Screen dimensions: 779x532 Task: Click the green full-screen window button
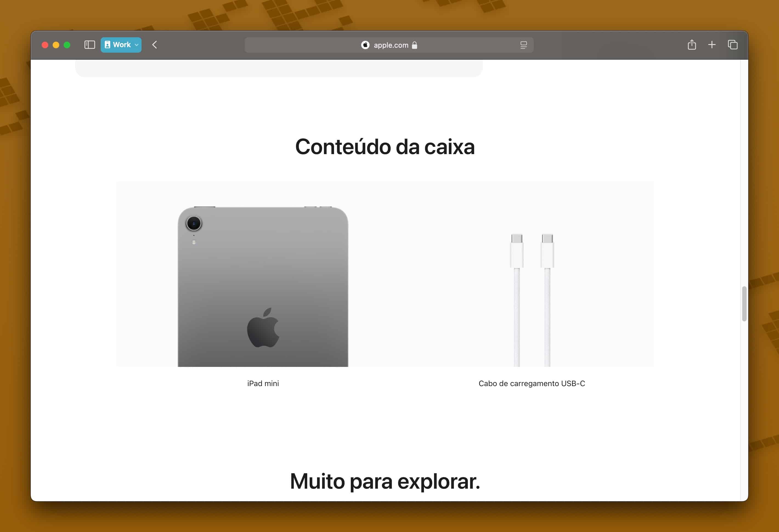pos(67,45)
